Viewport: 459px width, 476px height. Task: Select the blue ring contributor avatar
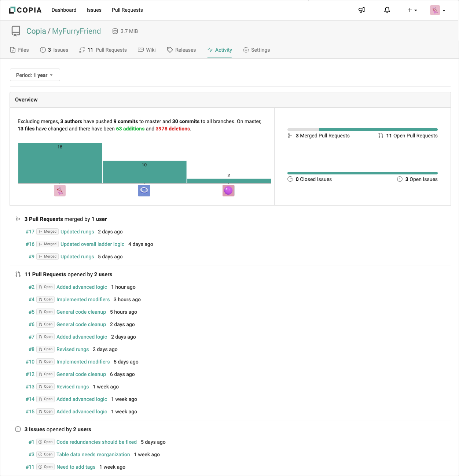pos(144,191)
